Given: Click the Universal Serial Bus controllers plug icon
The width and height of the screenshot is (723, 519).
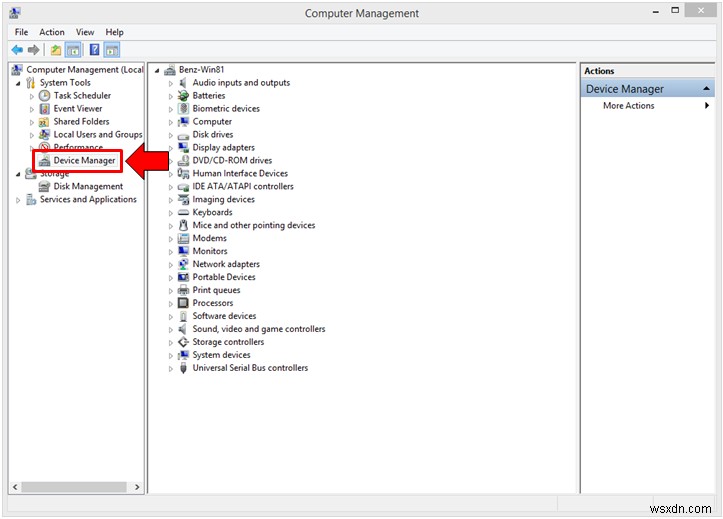Looking at the screenshot, I should pos(183,368).
